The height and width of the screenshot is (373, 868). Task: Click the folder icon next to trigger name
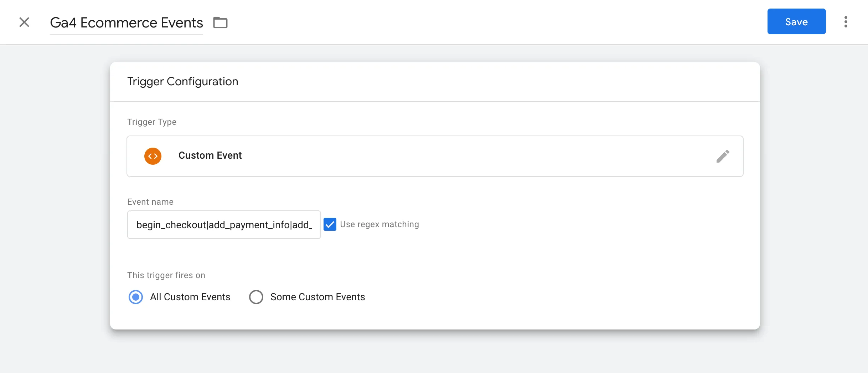(220, 22)
